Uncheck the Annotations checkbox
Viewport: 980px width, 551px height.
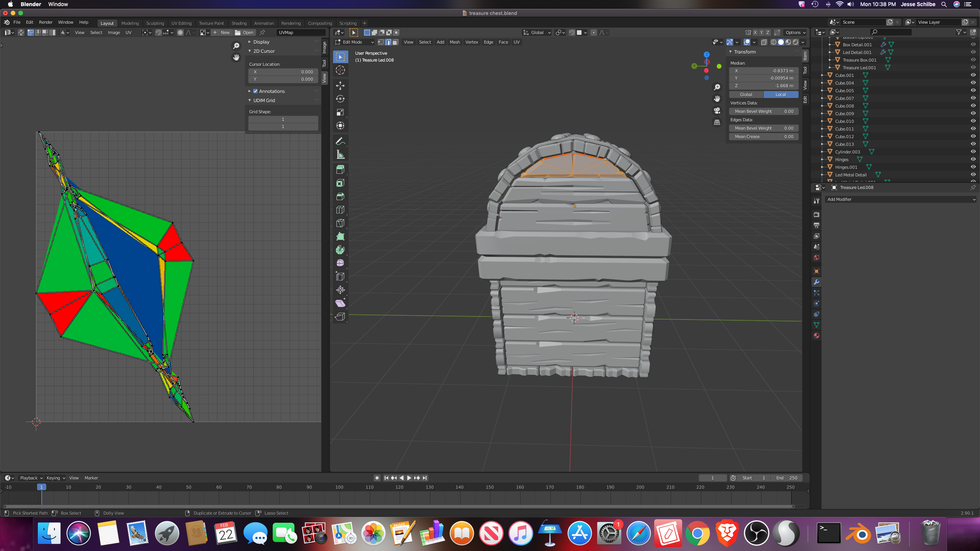(x=255, y=91)
